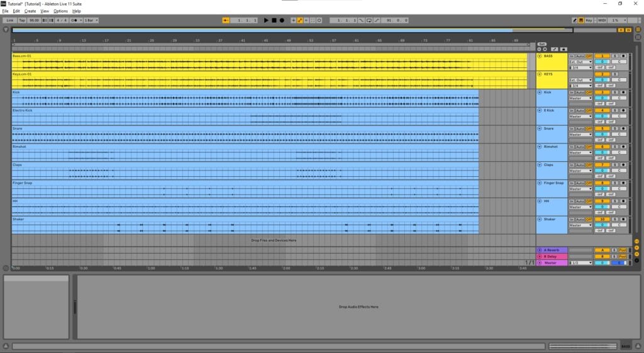Enable MIDI Map Mode switch

click(602, 20)
